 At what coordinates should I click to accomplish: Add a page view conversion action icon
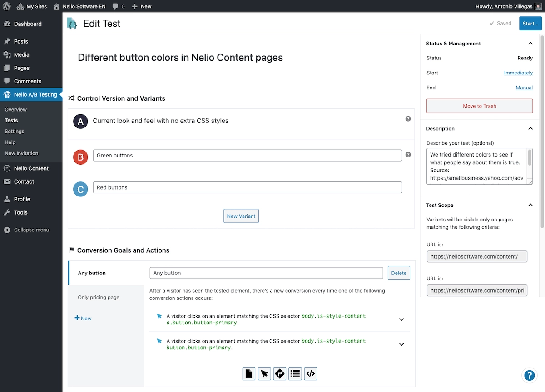point(249,373)
